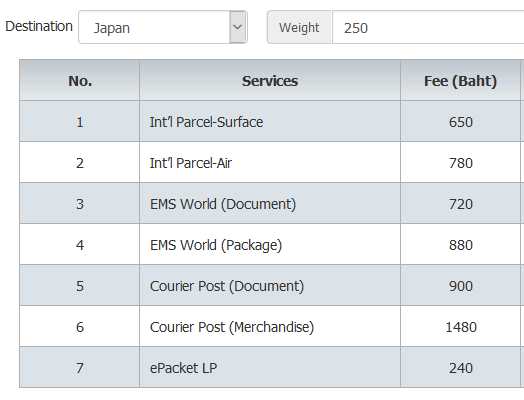The width and height of the screenshot is (524, 400).
Task: Click the Destination label
Action: [39, 26]
